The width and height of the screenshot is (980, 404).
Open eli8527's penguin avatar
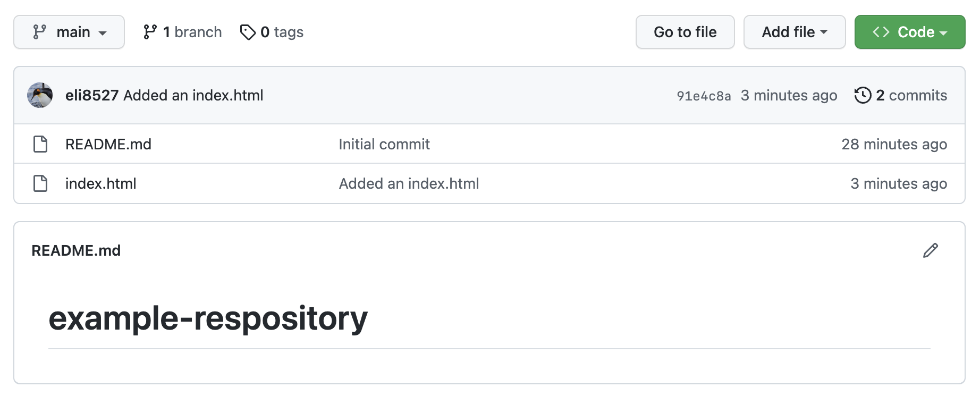[40, 95]
